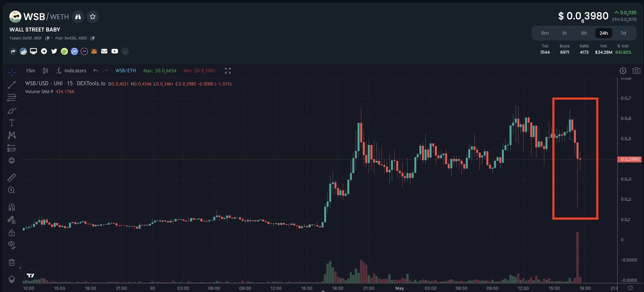
Task: Open the CoinGecko green icon
Action: point(64,52)
